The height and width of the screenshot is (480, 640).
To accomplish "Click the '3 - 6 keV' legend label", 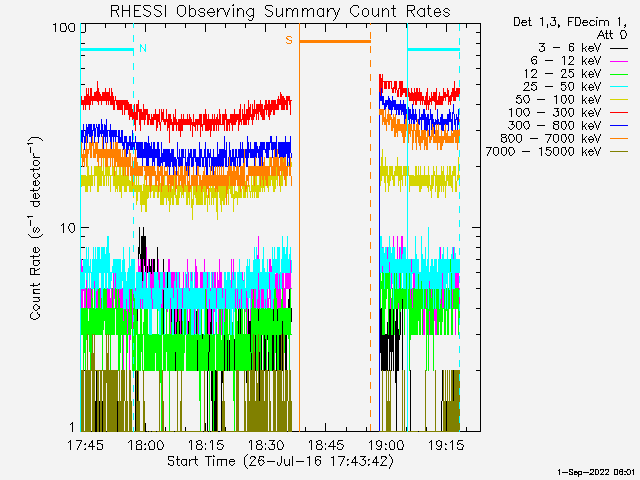I will tap(569, 48).
